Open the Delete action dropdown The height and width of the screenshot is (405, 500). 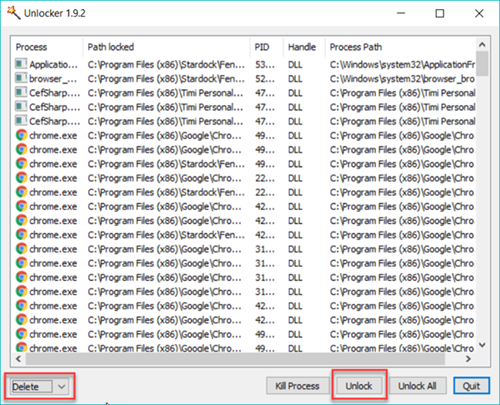pyautogui.click(x=61, y=387)
